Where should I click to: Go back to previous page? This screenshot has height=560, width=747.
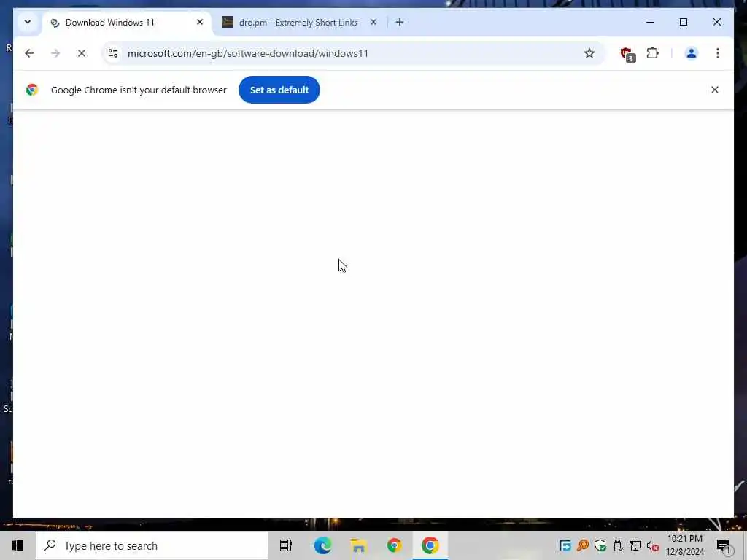point(29,53)
